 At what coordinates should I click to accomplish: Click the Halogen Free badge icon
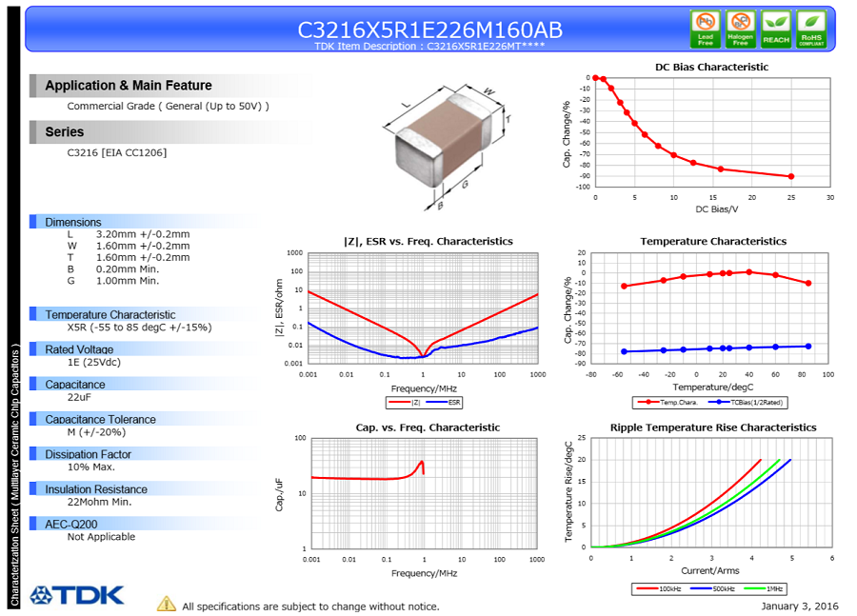tap(741, 29)
